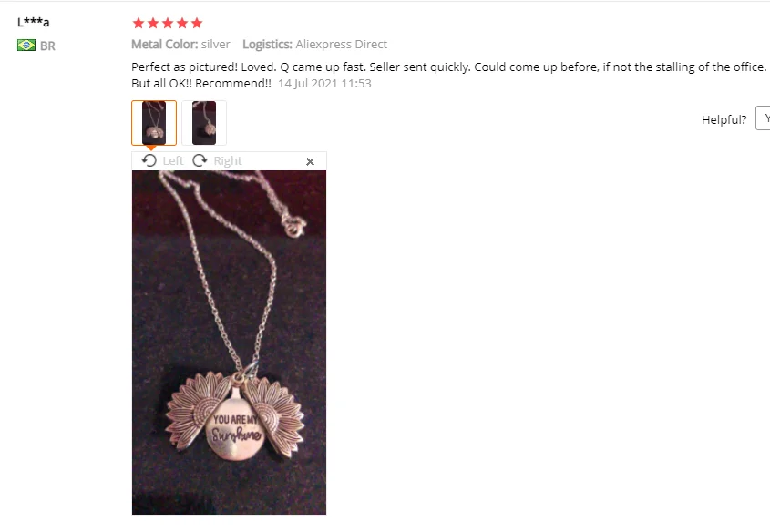Click the BR country code

point(47,46)
